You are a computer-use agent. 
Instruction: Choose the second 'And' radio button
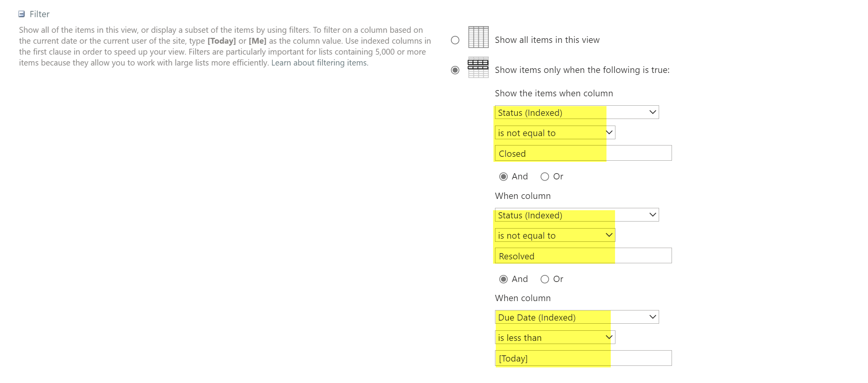point(504,279)
